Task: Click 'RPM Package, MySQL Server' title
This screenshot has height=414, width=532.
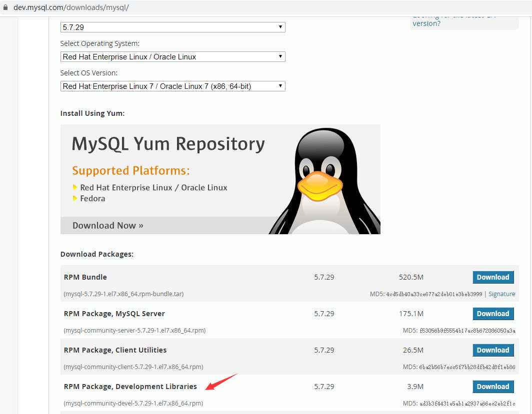Action: point(114,314)
